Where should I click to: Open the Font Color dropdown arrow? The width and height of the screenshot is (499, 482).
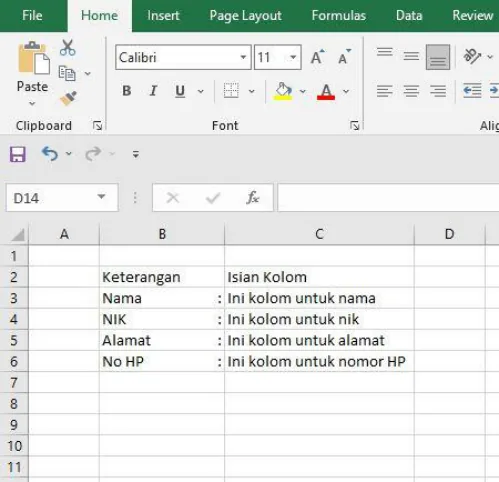(346, 91)
